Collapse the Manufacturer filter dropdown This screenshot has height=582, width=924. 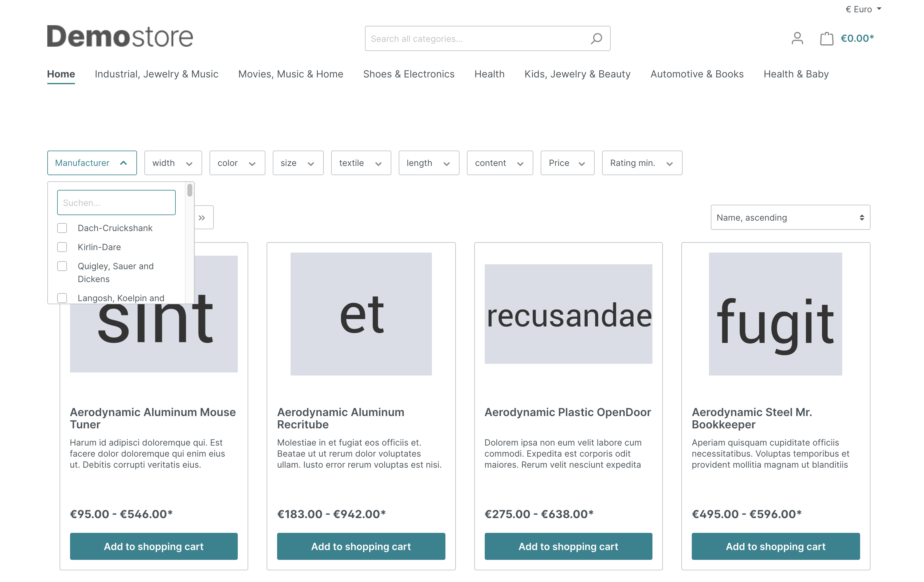pos(92,163)
